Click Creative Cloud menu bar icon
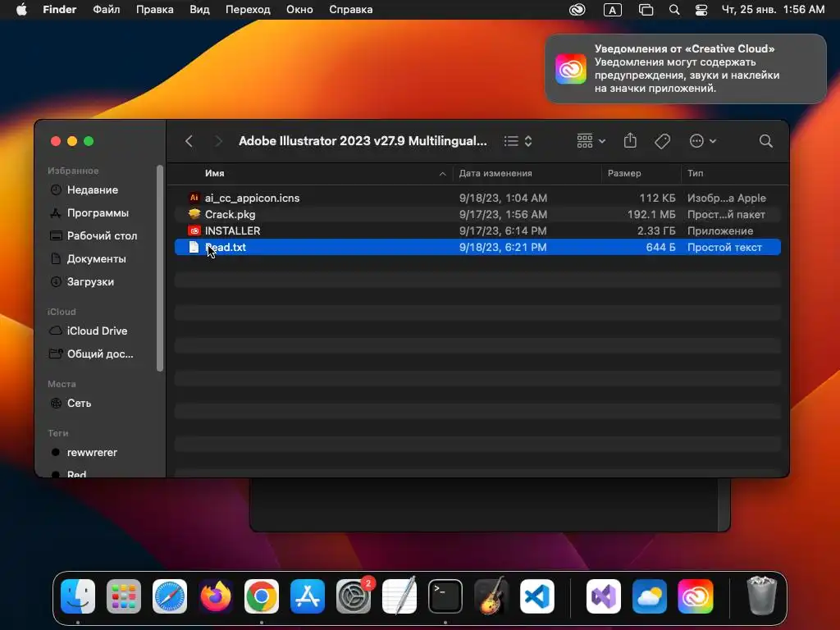Screen dimensions: 840x630 click(577, 10)
